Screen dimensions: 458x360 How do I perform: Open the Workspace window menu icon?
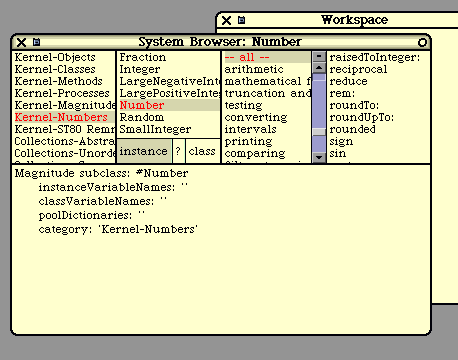[242, 20]
